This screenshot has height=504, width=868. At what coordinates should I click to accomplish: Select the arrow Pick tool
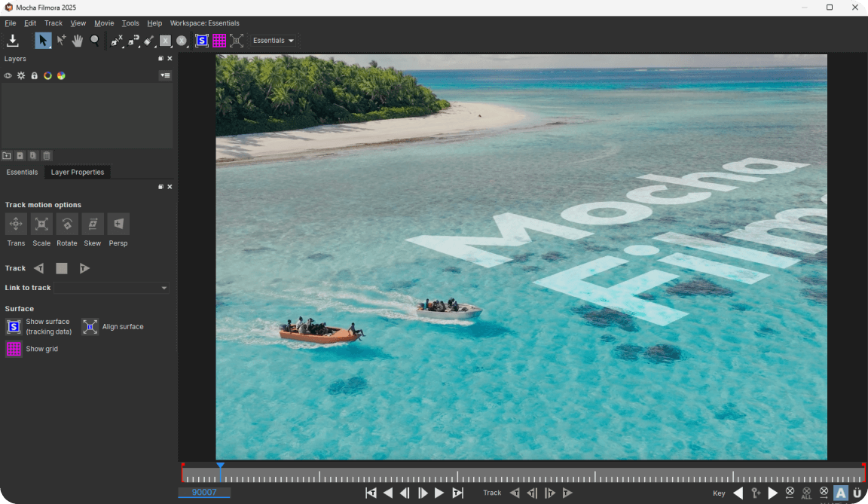(43, 41)
